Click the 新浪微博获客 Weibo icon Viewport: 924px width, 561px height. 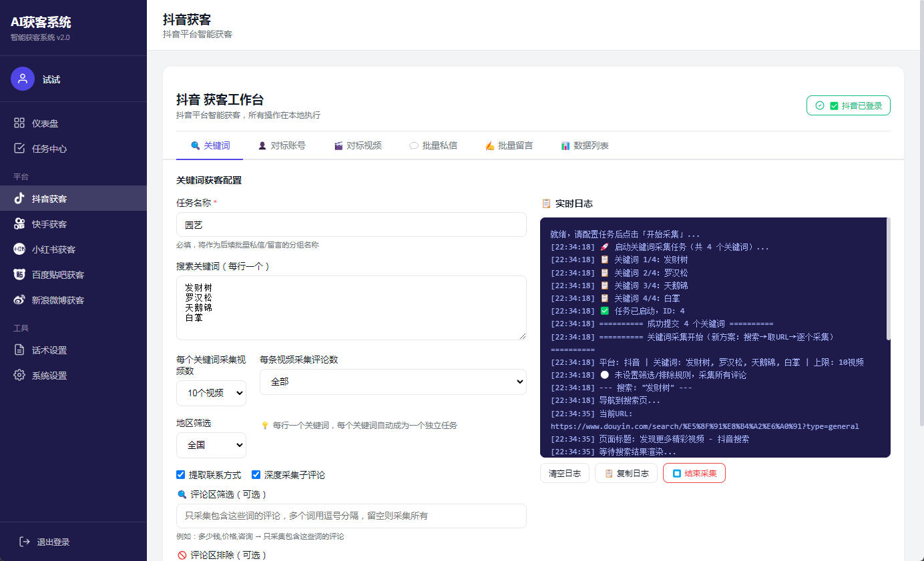click(19, 300)
